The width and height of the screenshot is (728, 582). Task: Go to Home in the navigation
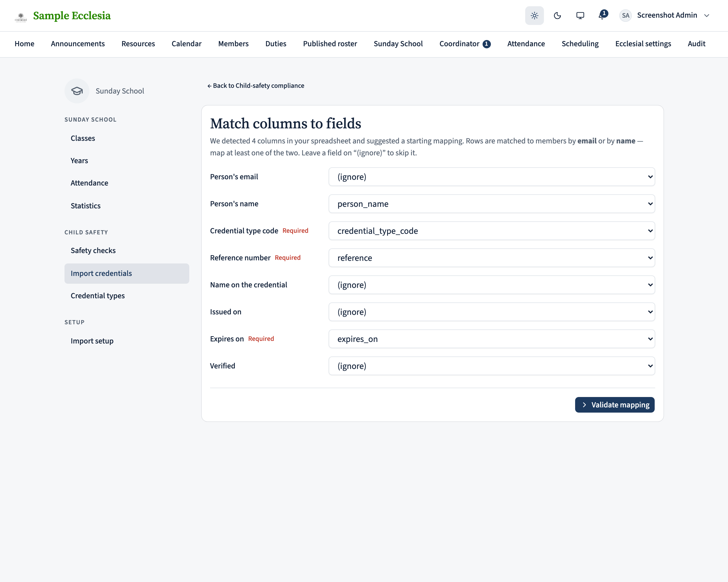click(x=24, y=44)
